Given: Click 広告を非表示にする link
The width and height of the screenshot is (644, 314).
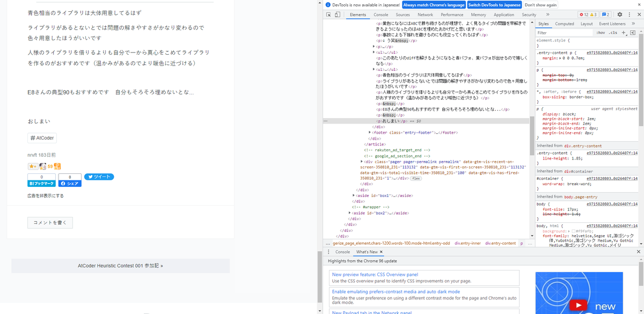Looking at the screenshot, I should coord(46,196).
